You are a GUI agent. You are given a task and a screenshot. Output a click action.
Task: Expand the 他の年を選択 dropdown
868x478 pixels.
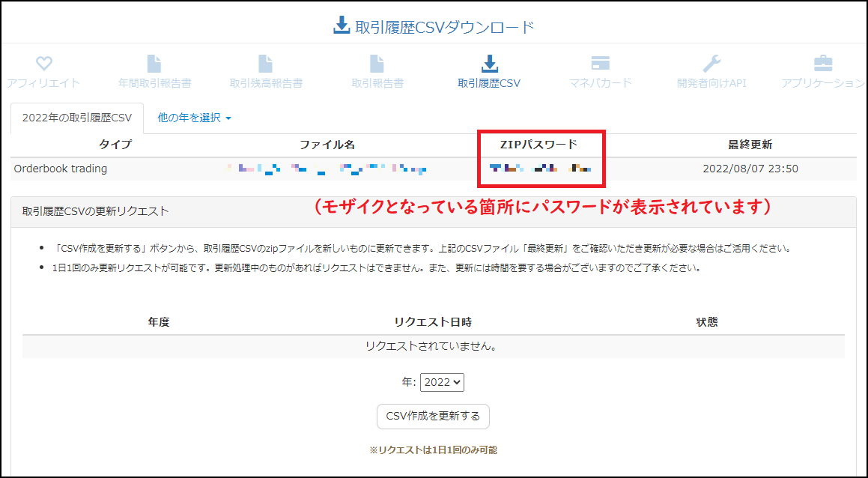click(189, 118)
